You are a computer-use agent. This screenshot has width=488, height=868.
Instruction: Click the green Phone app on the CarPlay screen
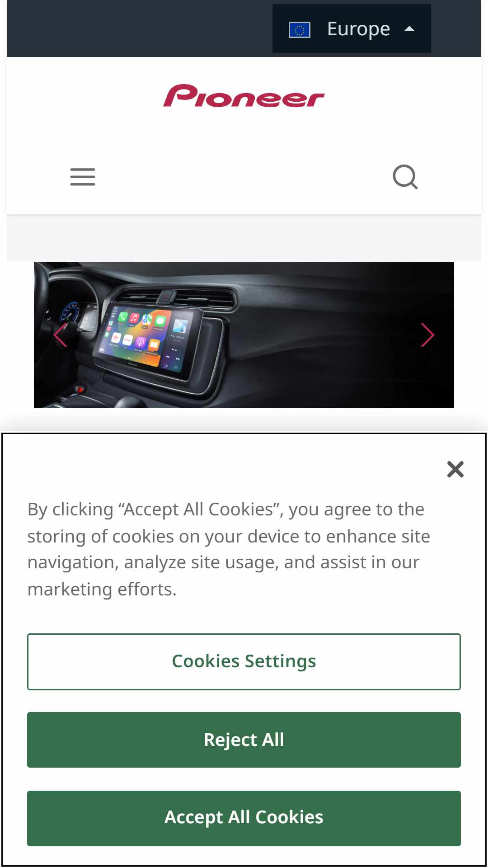tap(122, 317)
